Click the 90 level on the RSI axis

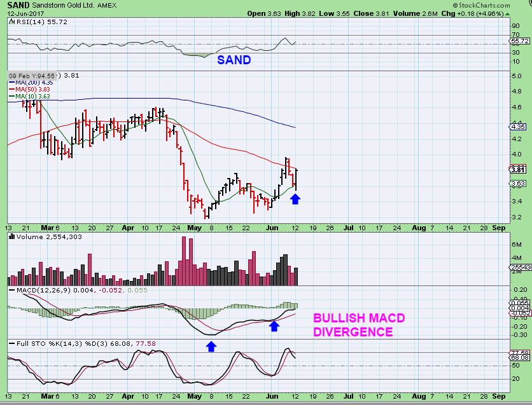pos(515,26)
